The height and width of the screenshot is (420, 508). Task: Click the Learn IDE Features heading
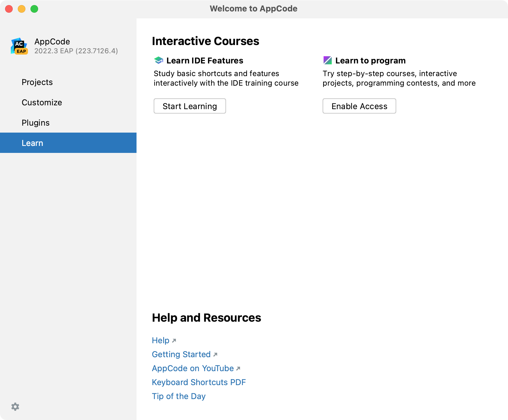(205, 61)
